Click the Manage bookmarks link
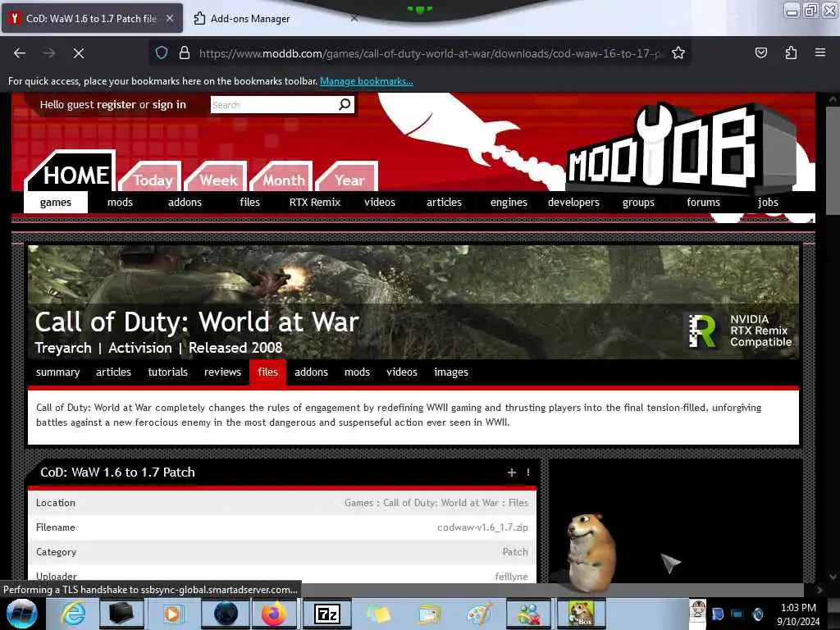840x630 pixels. 367,81
